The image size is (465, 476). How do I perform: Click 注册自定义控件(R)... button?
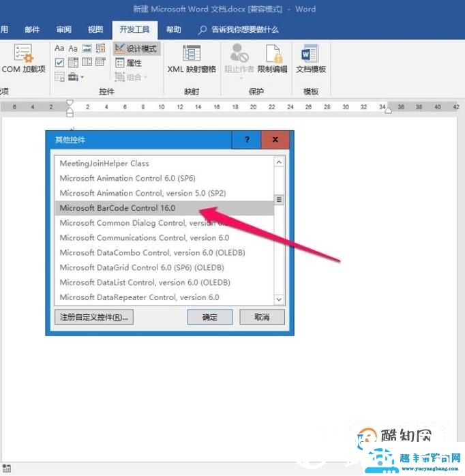click(x=94, y=317)
